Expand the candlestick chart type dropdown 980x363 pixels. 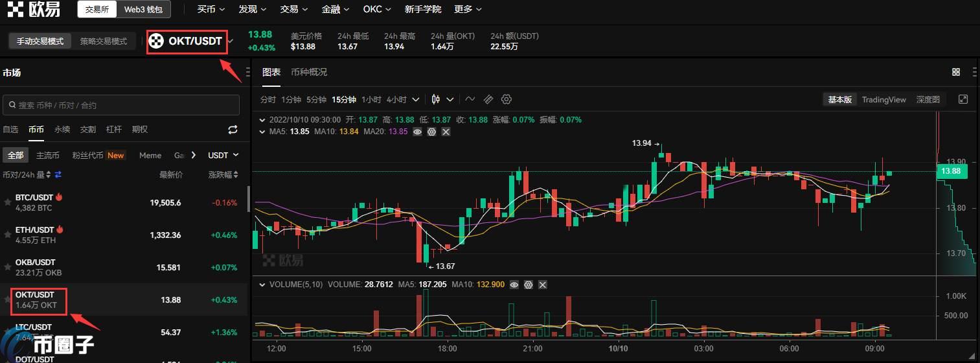[450, 99]
